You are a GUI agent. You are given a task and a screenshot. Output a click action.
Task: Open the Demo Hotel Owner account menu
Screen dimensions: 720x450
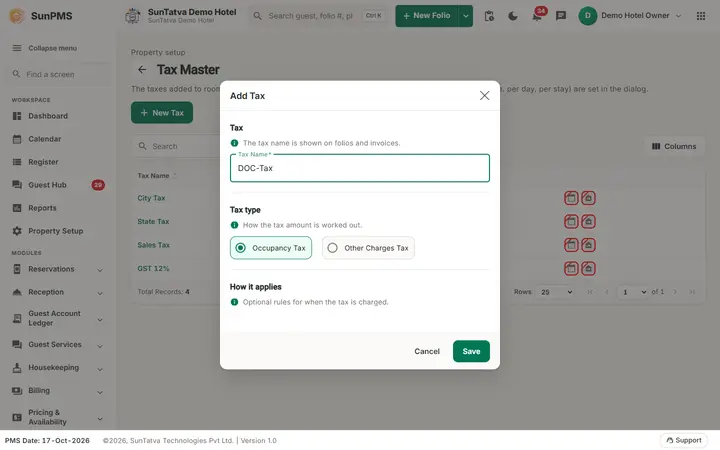[630, 16]
